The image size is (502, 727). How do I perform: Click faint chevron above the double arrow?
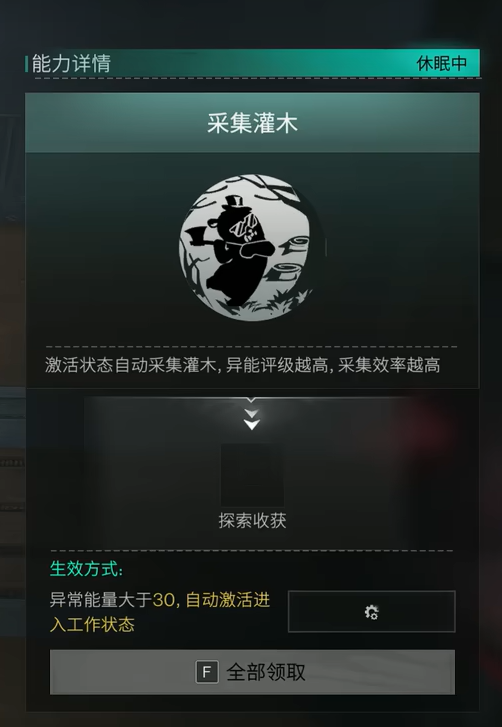tap(251, 400)
